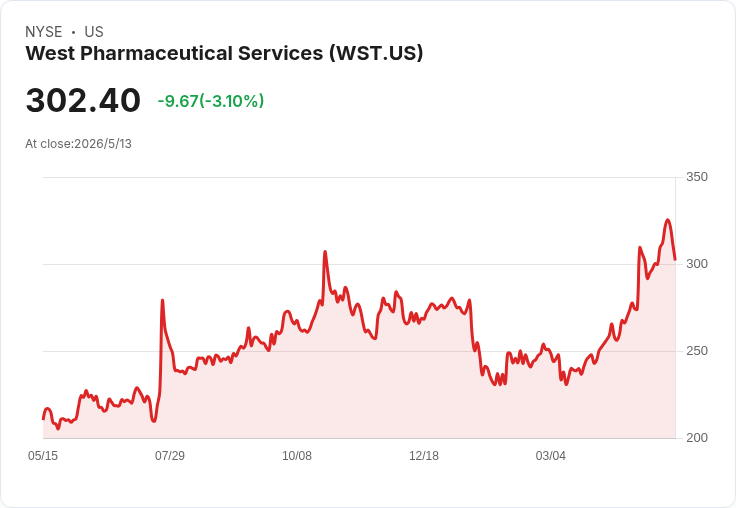736x508 pixels.
Task: Click the final endpoint of the red price line
Action: coord(675,259)
